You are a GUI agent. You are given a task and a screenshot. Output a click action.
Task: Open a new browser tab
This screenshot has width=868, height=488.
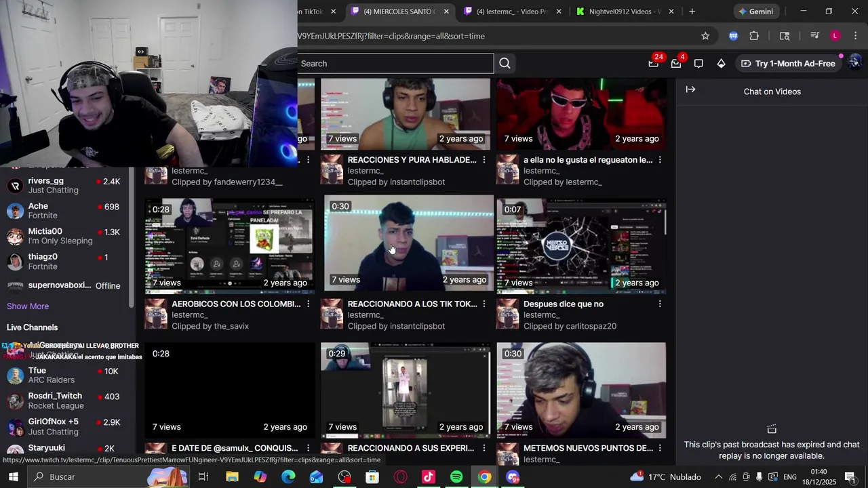point(692,12)
